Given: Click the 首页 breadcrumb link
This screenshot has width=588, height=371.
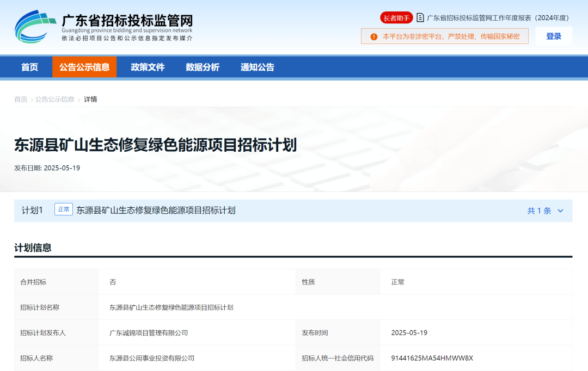Looking at the screenshot, I should pos(21,99).
